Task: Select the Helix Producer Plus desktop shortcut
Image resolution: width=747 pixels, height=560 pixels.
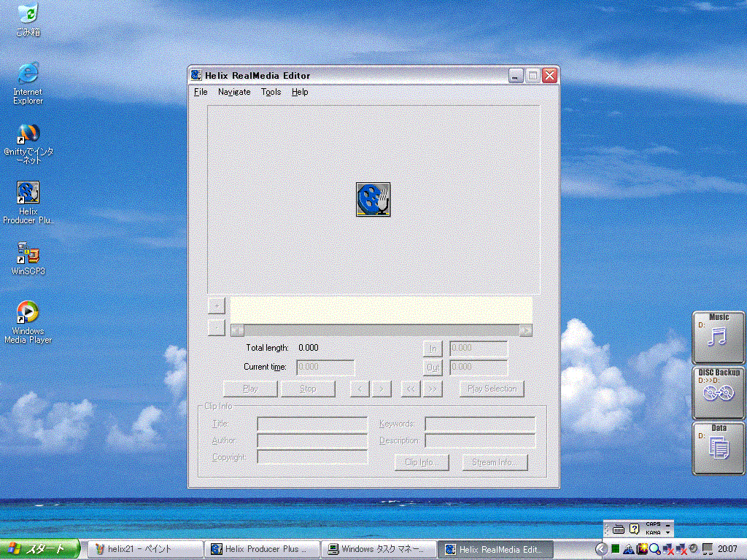Action: click(28, 203)
